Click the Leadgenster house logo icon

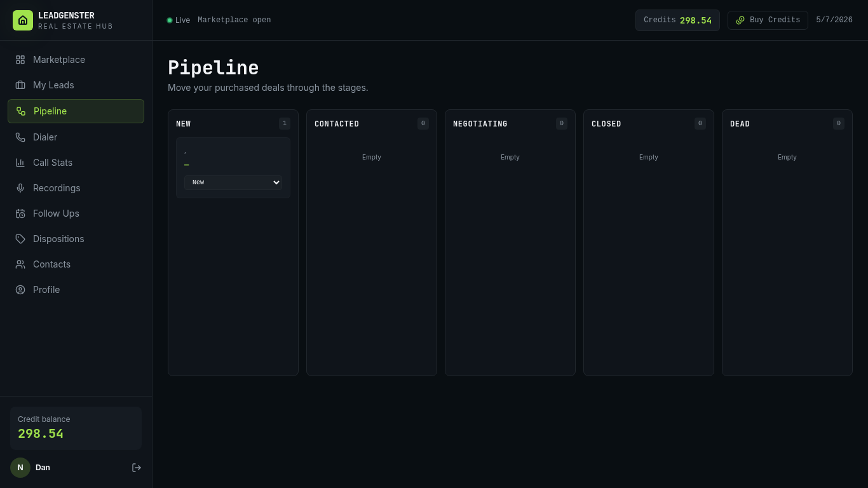[x=23, y=20]
